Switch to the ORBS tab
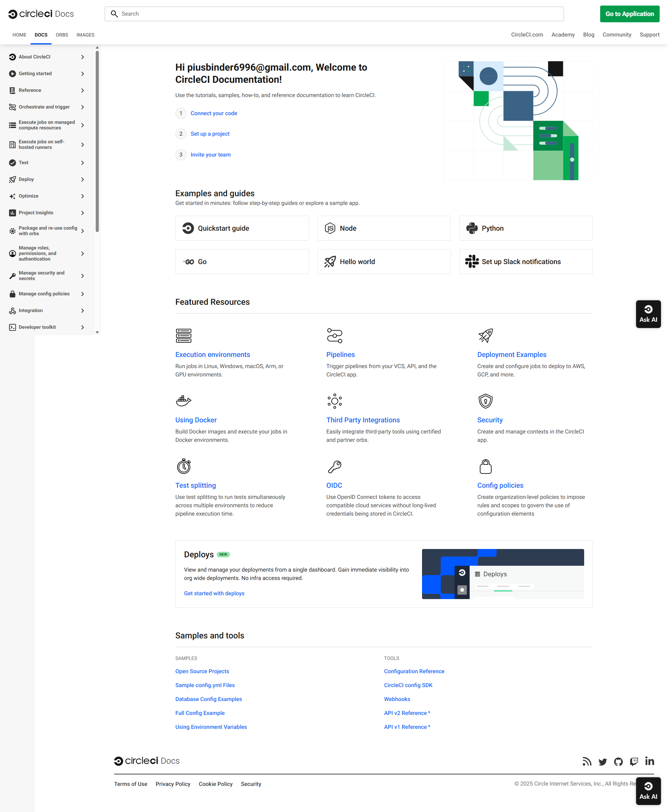The image size is (668, 812). point(62,35)
